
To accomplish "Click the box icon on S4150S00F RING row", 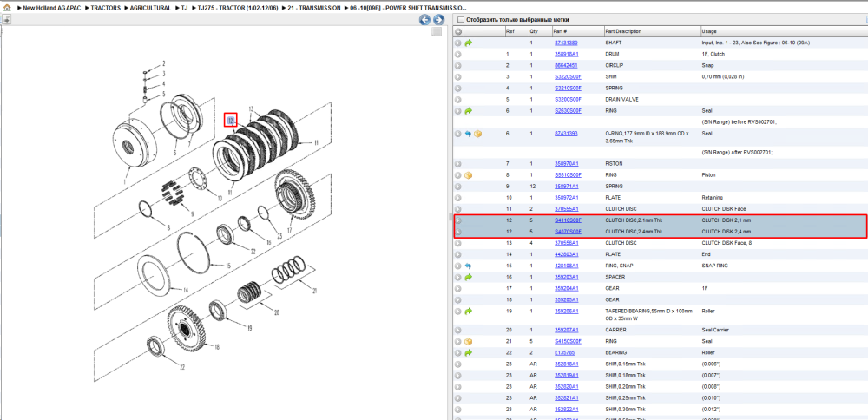I will tap(469, 341).
